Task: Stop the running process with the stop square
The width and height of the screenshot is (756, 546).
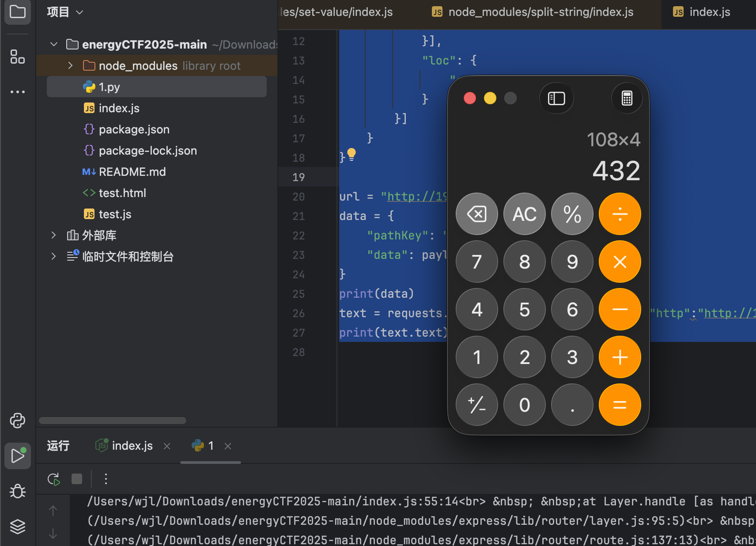Action: pos(77,479)
